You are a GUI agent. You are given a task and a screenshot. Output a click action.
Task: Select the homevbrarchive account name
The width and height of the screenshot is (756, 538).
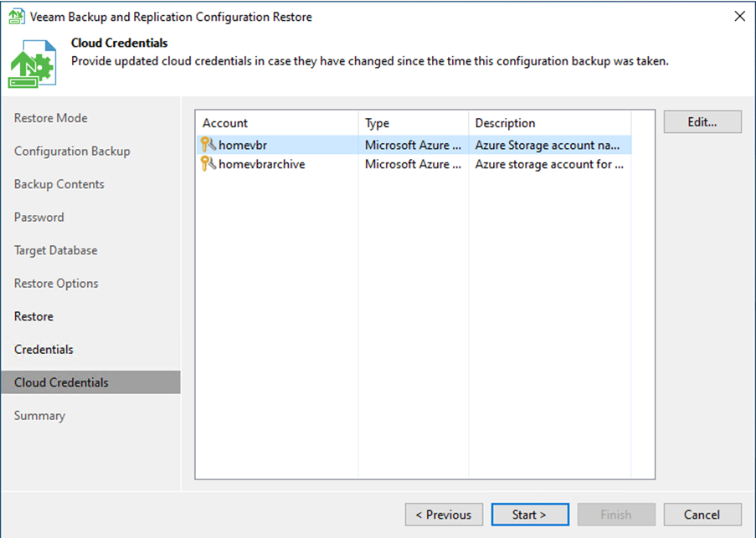pyautogui.click(x=262, y=164)
